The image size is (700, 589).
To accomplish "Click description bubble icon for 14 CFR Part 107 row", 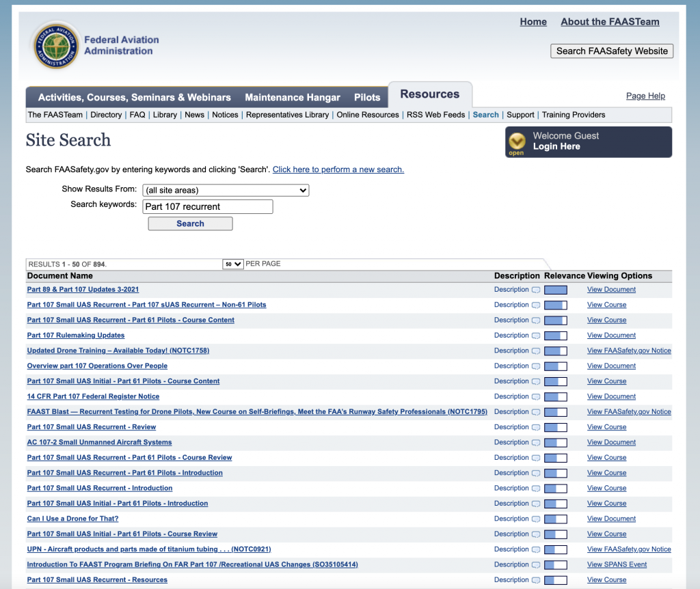I will 536,397.
